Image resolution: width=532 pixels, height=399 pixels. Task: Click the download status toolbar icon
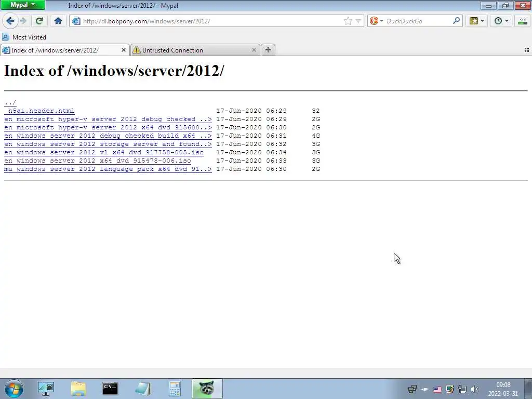click(523, 21)
